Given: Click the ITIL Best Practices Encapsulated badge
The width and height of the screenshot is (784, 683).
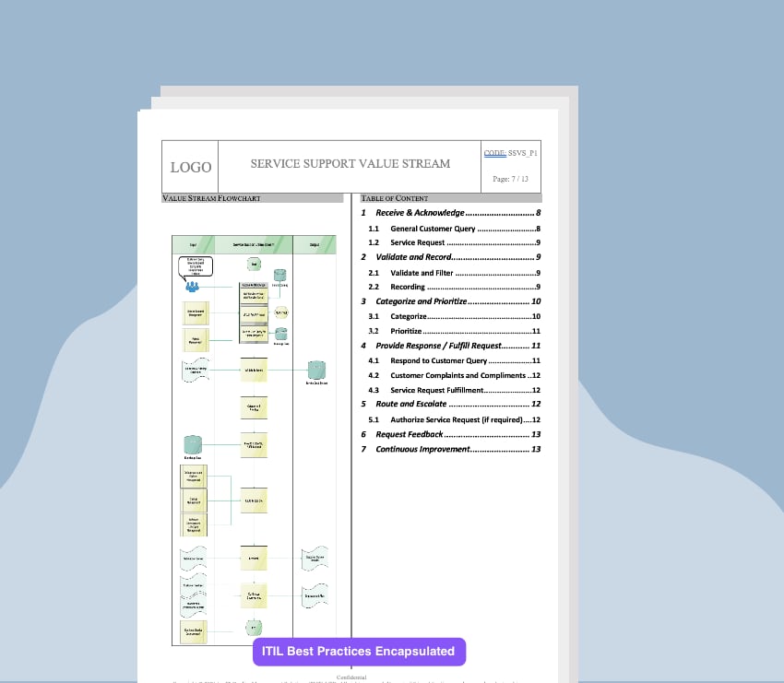Looking at the screenshot, I should pyautogui.click(x=359, y=651).
